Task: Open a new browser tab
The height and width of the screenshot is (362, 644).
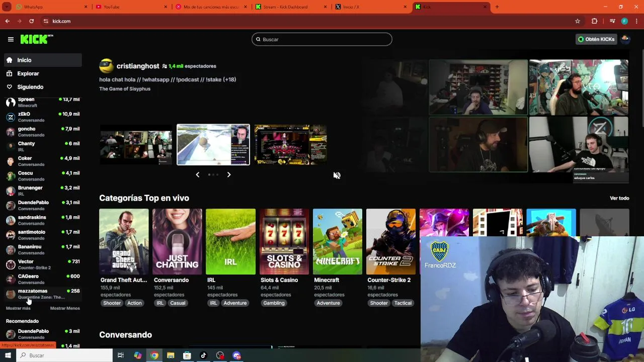Action: tap(497, 7)
